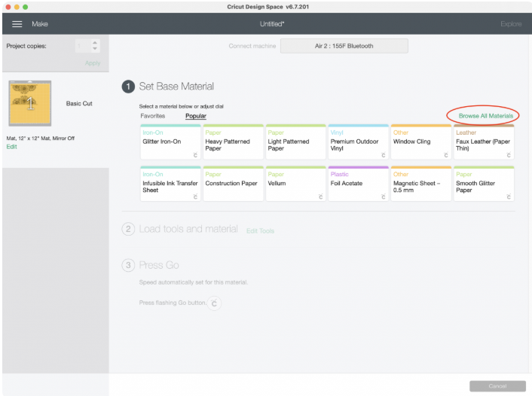The image size is (532, 396).
Task: Select Infusible Ink Transfer Sheet material
Action: pyautogui.click(x=170, y=184)
